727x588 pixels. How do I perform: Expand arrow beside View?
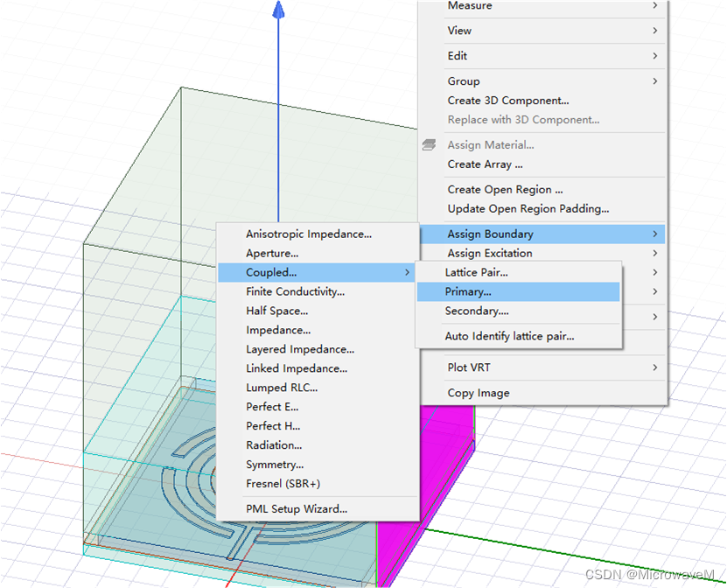pyautogui.click(x=654, y=31)
